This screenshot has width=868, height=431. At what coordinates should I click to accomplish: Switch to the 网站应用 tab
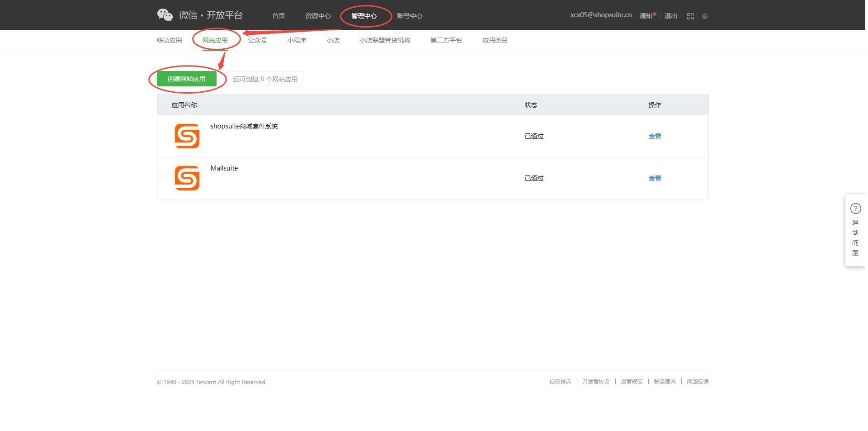pyautogui.click(x=215, y=40)
